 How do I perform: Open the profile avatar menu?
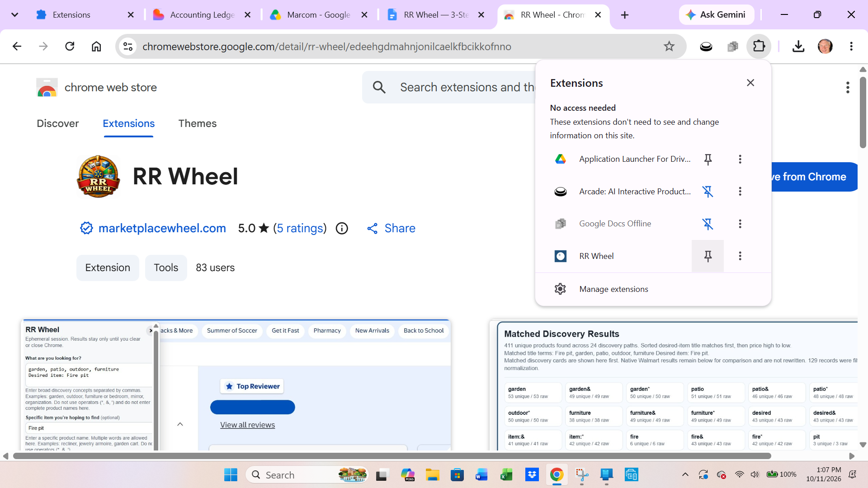(825, 46)
